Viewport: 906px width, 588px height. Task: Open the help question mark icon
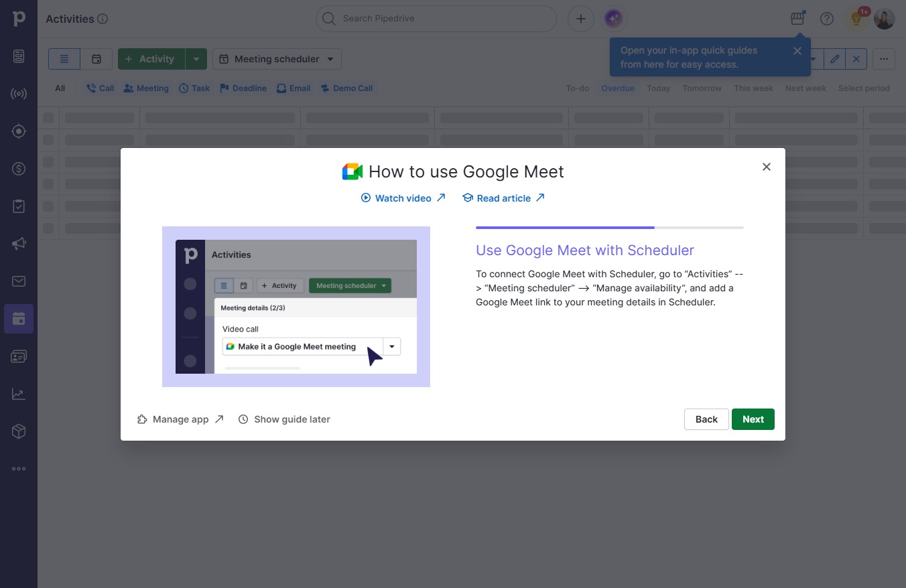pos(827,19)
